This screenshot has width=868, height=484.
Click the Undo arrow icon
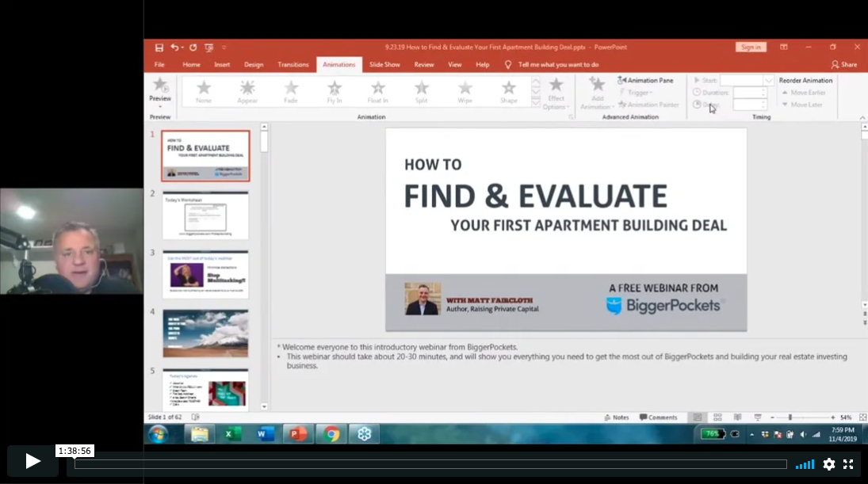(174, 48)
